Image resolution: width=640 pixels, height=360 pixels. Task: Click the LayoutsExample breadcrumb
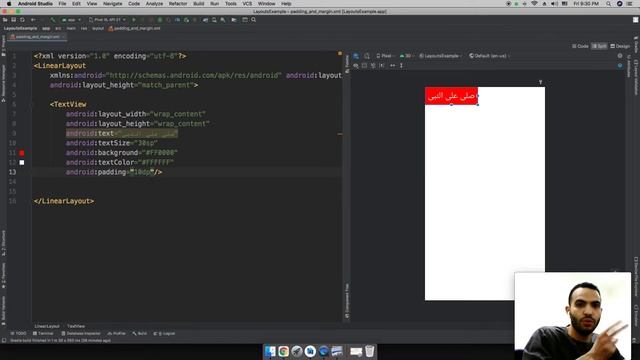pos(20,29)
